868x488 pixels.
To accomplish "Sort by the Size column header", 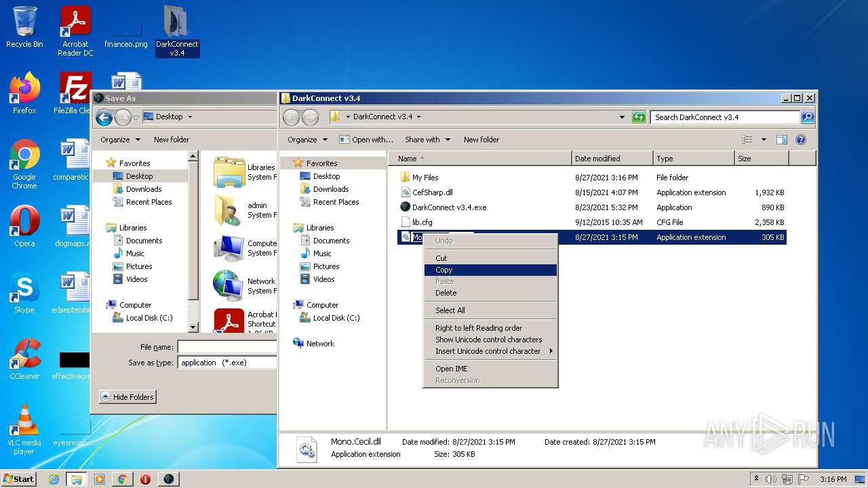I will (x=762, y=159).
